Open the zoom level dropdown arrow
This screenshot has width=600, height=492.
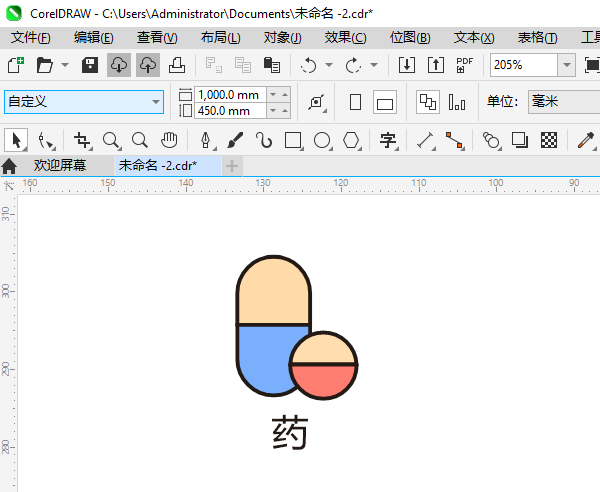point(567,65)
